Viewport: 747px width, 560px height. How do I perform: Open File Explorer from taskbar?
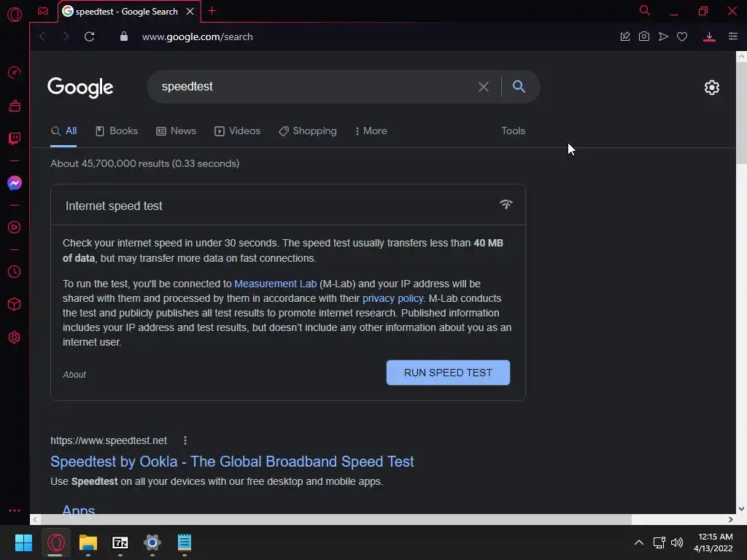(88, 542)
